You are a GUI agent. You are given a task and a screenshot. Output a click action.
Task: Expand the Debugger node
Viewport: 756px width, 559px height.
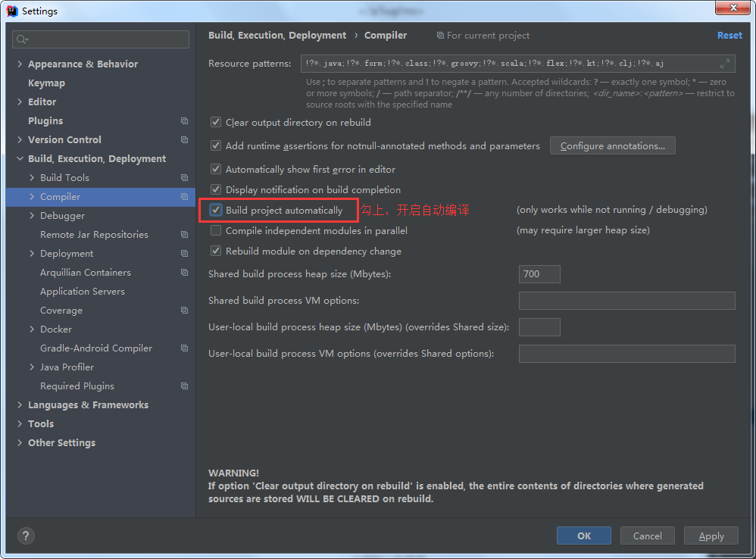click(x=32, y=215)
